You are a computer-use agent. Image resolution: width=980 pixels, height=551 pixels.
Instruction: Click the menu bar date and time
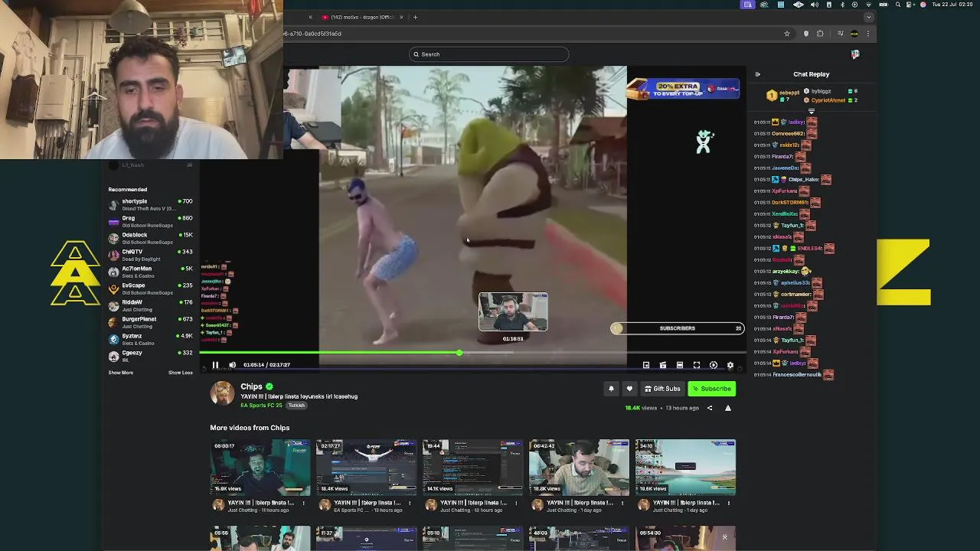pos(954,5)
